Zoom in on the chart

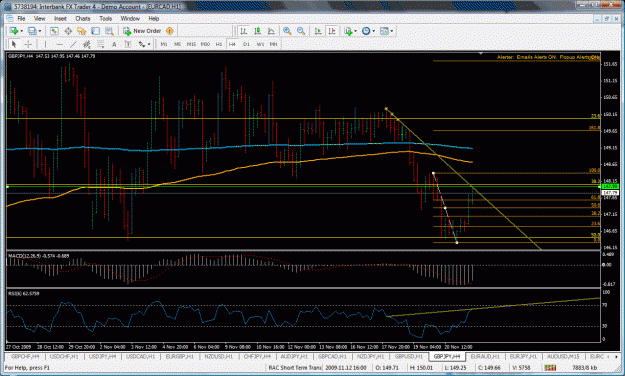tap(287, 31)
